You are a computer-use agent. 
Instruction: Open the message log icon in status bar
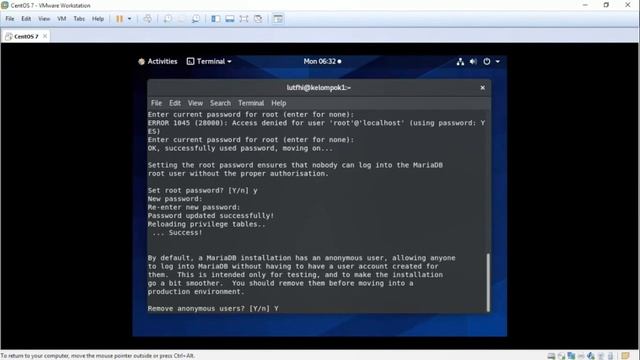coord(625,356)
